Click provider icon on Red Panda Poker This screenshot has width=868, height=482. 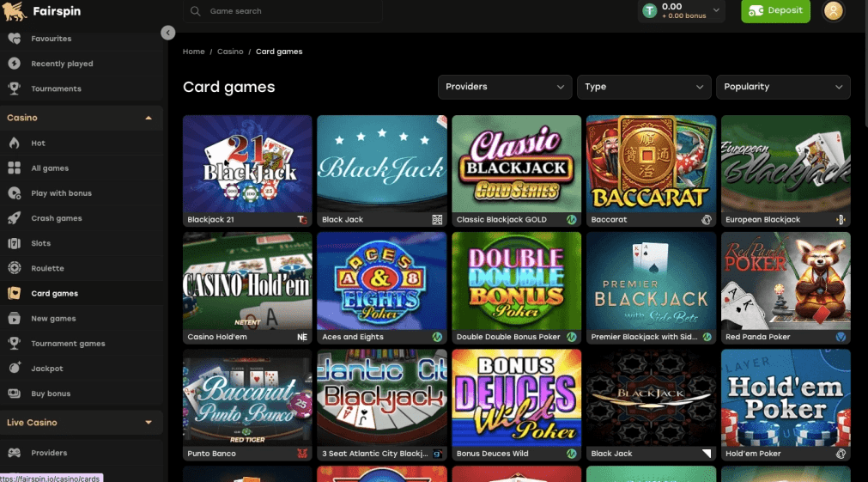pos(841,337)
